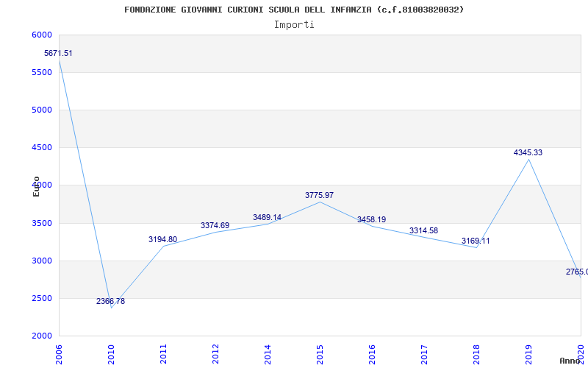Click the x-axis year 2006
The width and height of the screenshot is (588, 368).
click(x=59, y=355)
